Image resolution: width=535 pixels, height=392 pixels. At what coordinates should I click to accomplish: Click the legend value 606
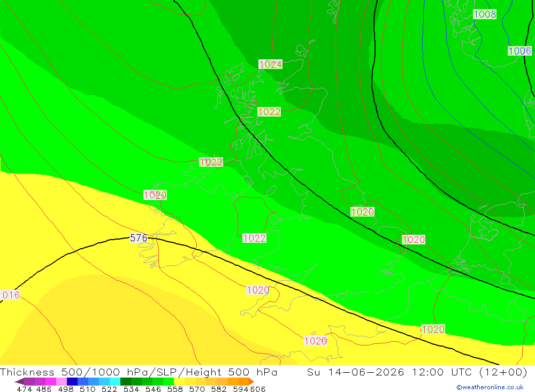click(x=258, y=389)
